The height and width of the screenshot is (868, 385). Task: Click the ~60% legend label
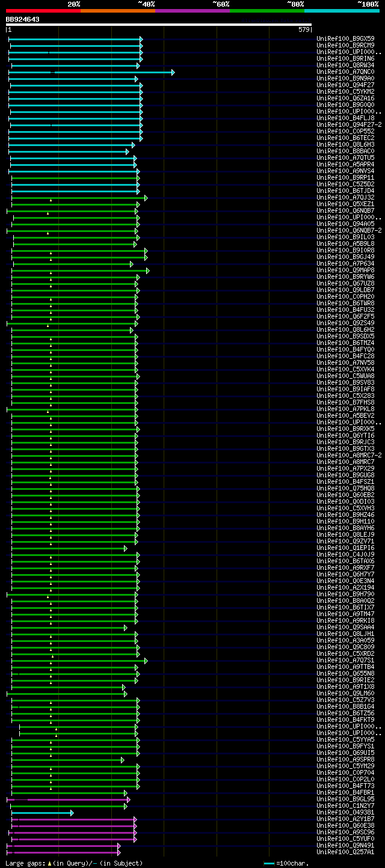click(x=221, y=4)
